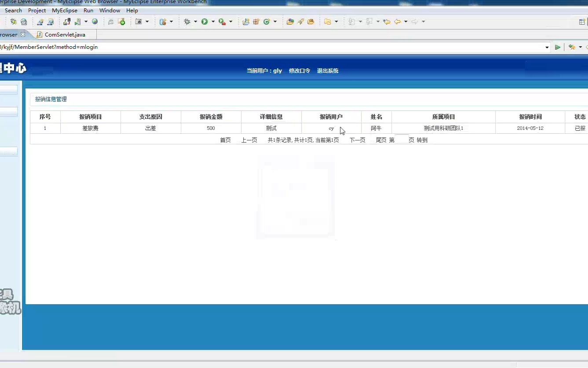Click the Forward navigation arrow icon
The image size is (588, 368).
coord(415,22)
